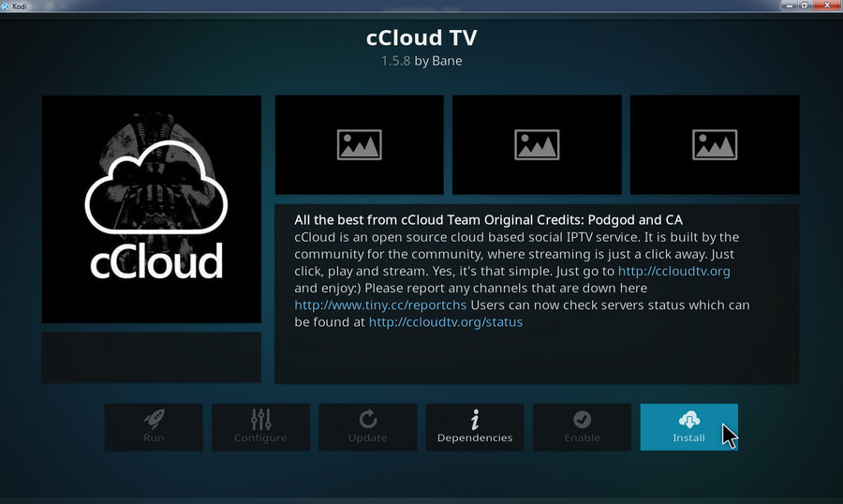Open the http://www.tiny.cc/reportchs link
The width and height of the screenshot is (843, 504).
coord(380,305)
